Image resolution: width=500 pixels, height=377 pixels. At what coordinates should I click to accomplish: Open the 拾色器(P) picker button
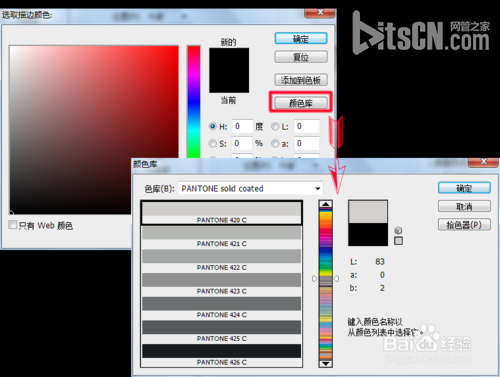click(464, 225)
